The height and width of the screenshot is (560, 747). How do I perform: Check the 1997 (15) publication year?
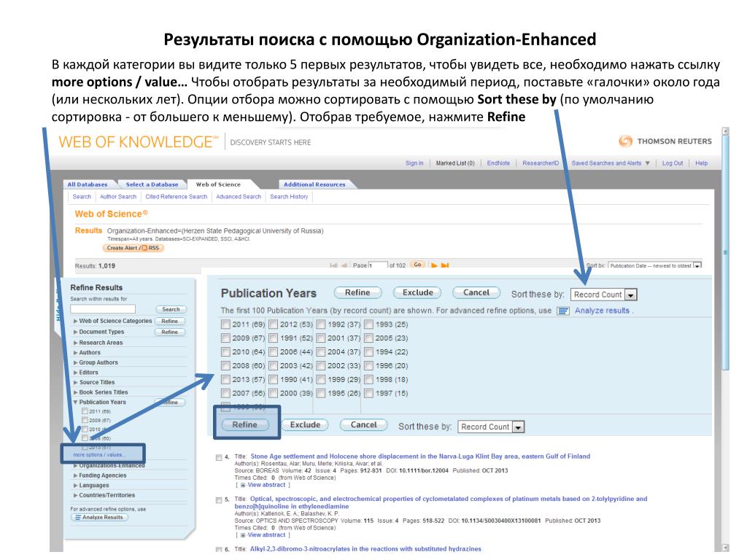[x=368, y=393]
